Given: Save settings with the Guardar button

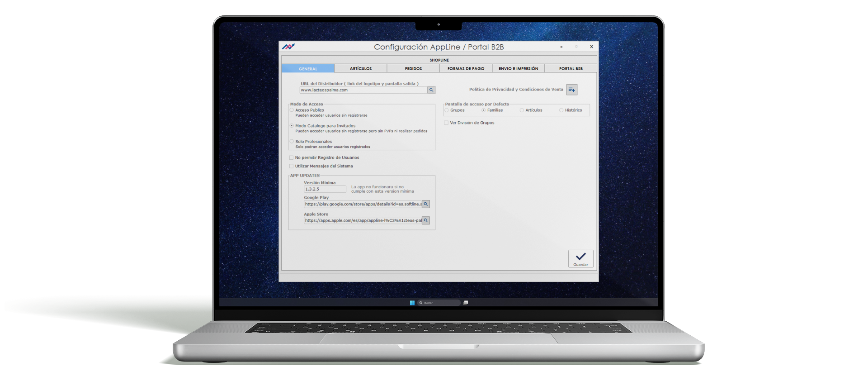Looking at the screenshot, I should click(581, 259).
